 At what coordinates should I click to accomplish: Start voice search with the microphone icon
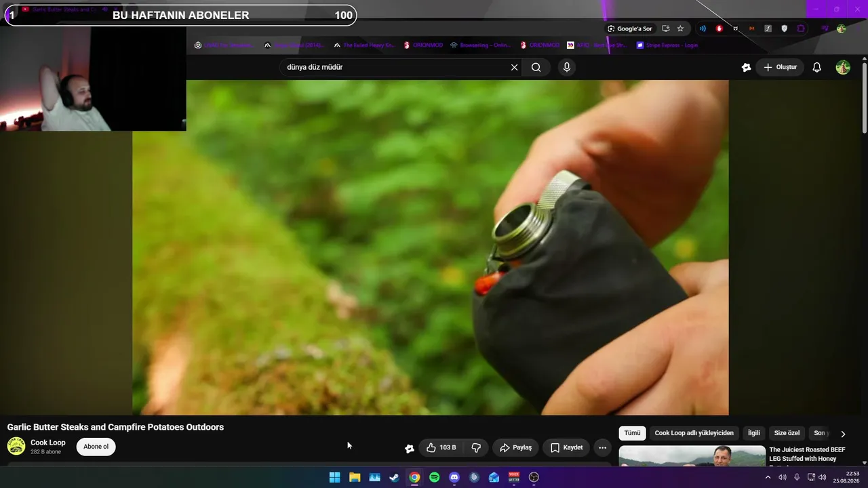tap(567, 67)
